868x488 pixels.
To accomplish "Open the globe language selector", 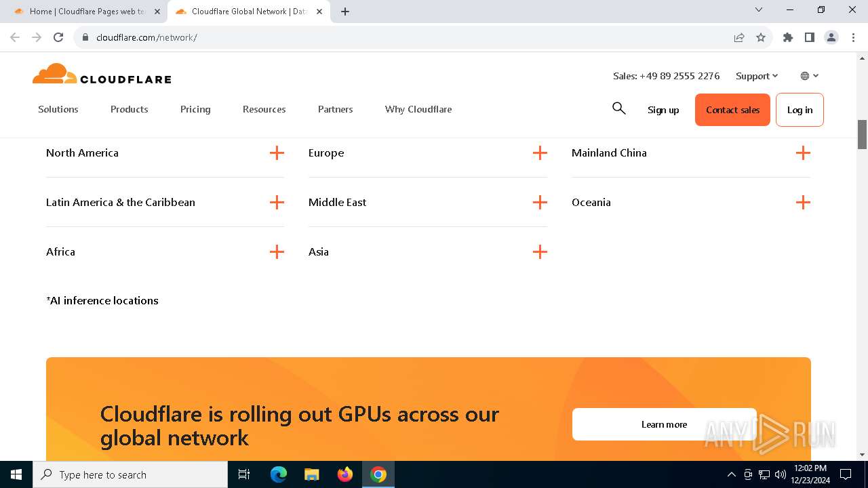I will pos(810,76).
